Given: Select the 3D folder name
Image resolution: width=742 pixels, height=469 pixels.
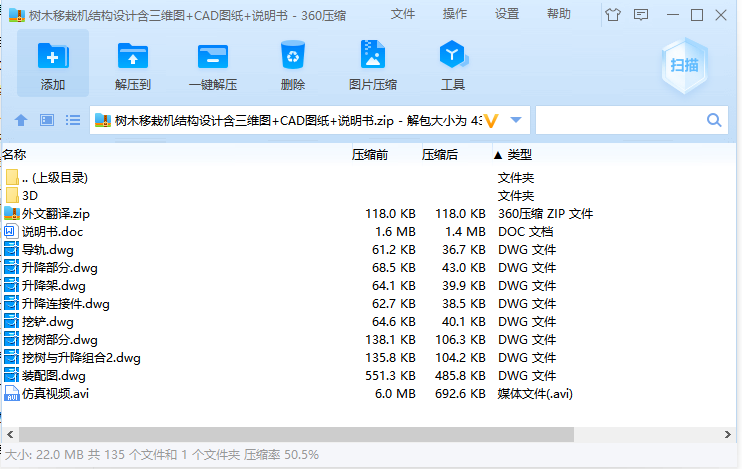Looking at the screenshot, I should pyautogui.click(x=30, y=195).
